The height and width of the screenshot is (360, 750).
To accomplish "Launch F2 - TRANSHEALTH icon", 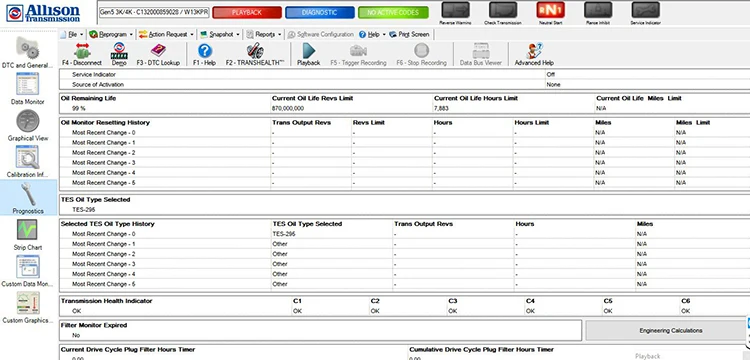I will click(x=255, y=54).
